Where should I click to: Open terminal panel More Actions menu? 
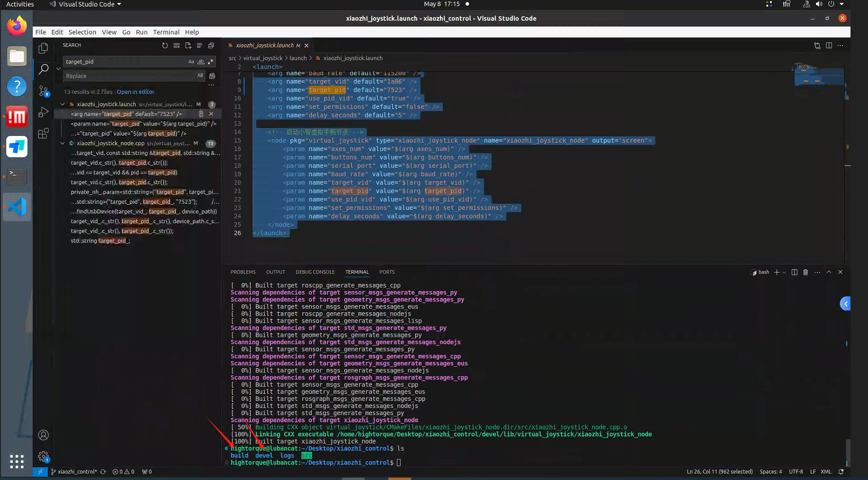(x=817, y=272)
